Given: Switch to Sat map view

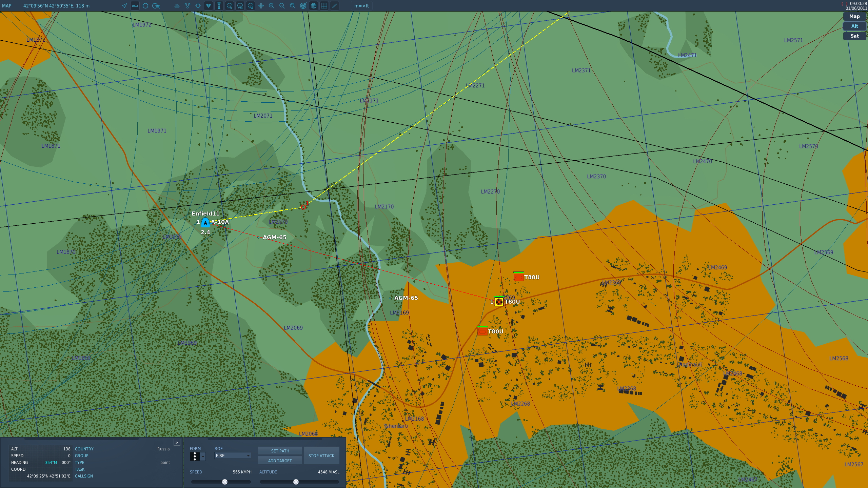Looking at the screenshot, I should click(x=854, y=36).
